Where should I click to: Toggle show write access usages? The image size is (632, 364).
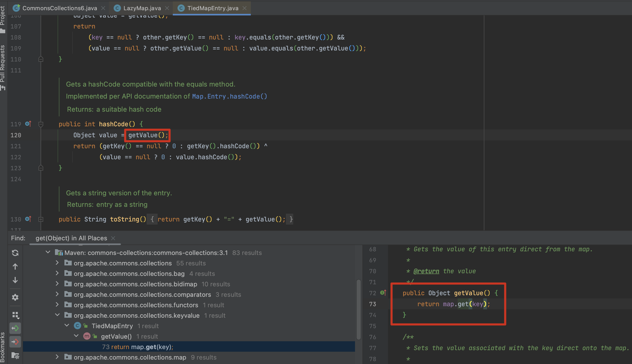tap(15, 342)
